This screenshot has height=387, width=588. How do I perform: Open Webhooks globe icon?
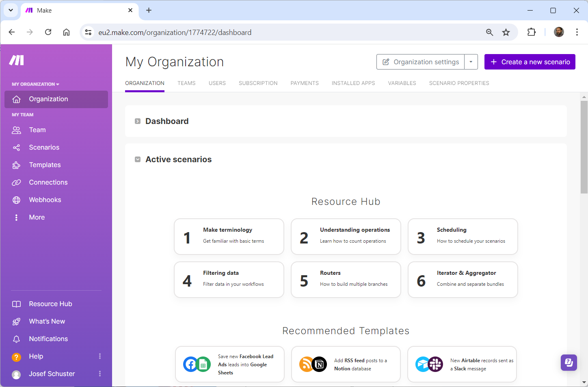(x=16, y=200)
